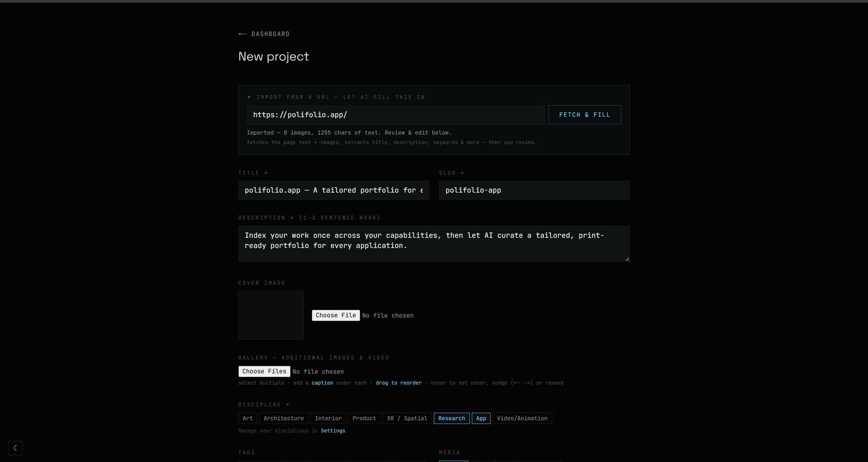This screenshot has width=868, height=462.
Task: Deselect the App discipline chip
Action: pos(481,418)
